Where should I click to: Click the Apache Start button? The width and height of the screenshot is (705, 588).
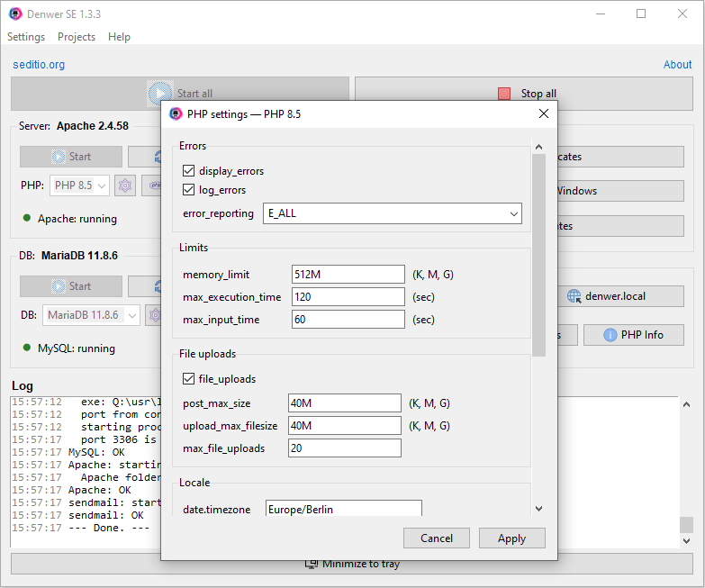pos(71,157)
